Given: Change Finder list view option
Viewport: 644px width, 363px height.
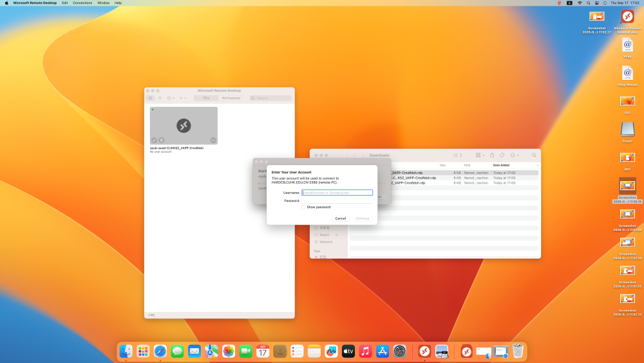Looking at the screenshot, I should click(x=457, y=155).
